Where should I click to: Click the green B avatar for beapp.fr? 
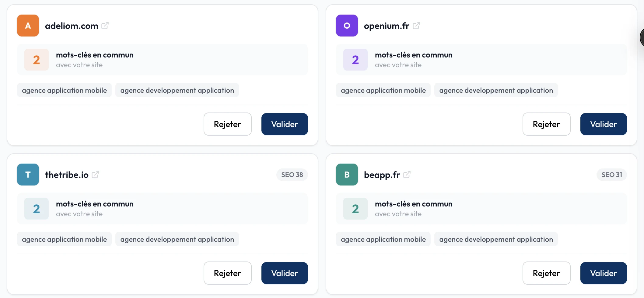[x=347, y=175]
